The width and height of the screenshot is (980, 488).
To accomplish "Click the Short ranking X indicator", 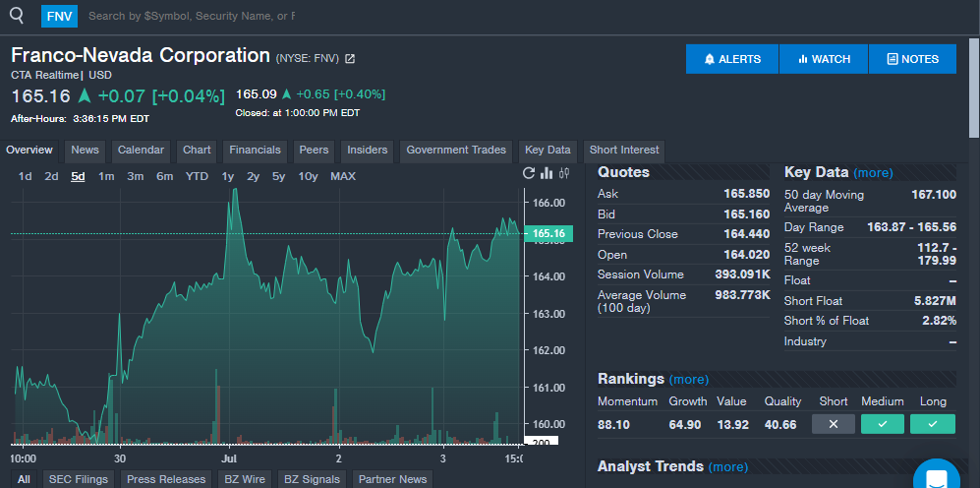I will click(834, 424).
